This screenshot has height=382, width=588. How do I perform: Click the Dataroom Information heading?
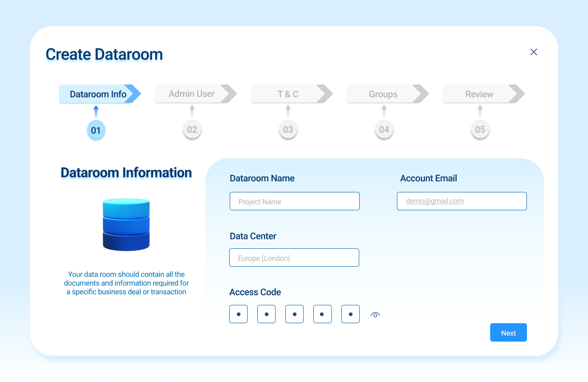[126, 173]
